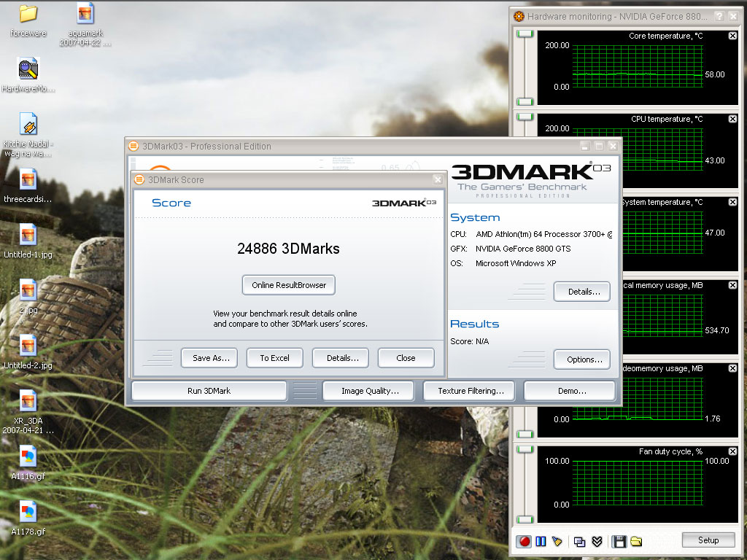Click the orange icon in 3DMark Score title bar
This screenshot has width=747, height=560.
click(139, 179)
